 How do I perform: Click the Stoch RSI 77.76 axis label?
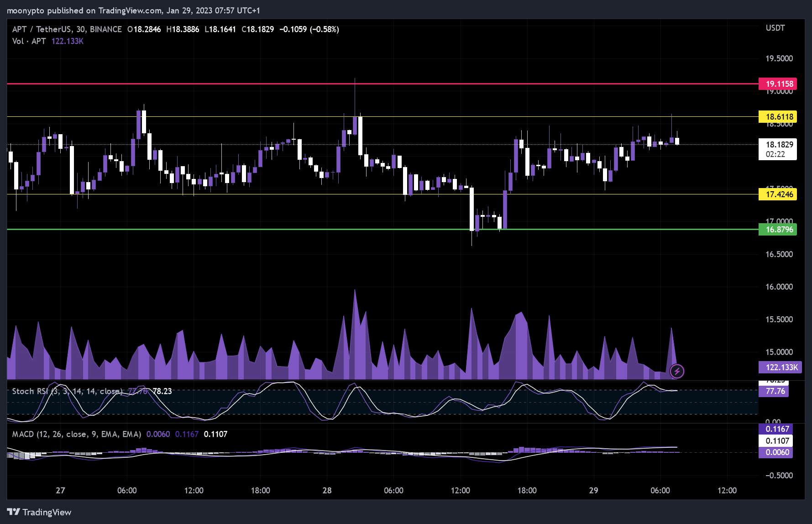click(774, 391)
